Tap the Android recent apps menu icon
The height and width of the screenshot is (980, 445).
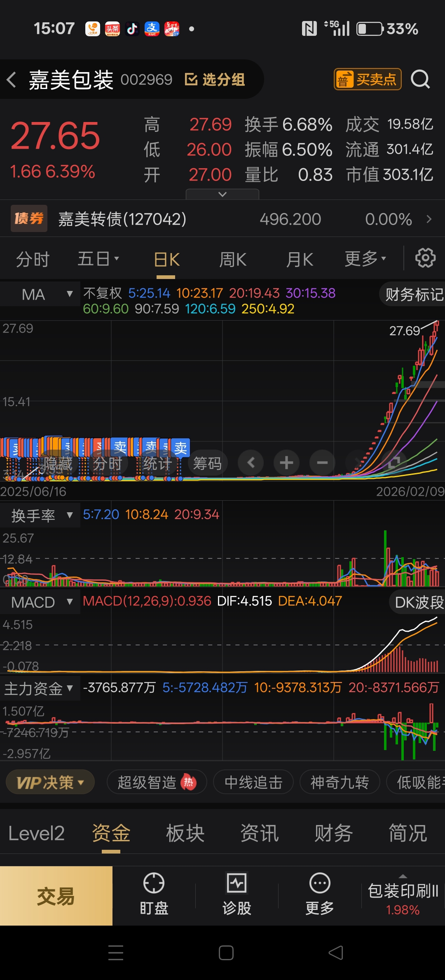[115, 953]
